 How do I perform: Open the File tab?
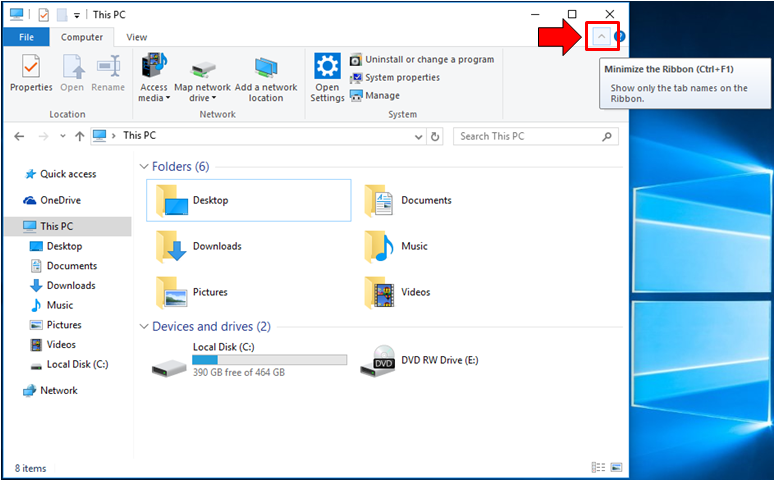[x=26, y=37]
